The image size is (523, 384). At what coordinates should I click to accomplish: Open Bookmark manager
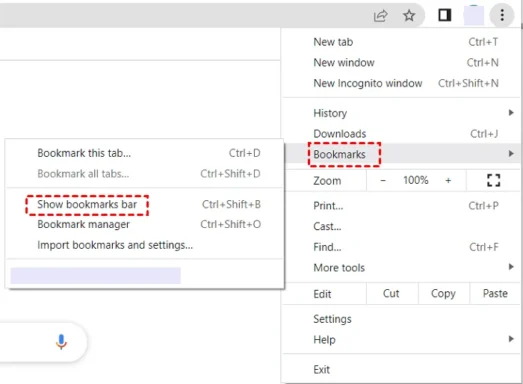145,225
